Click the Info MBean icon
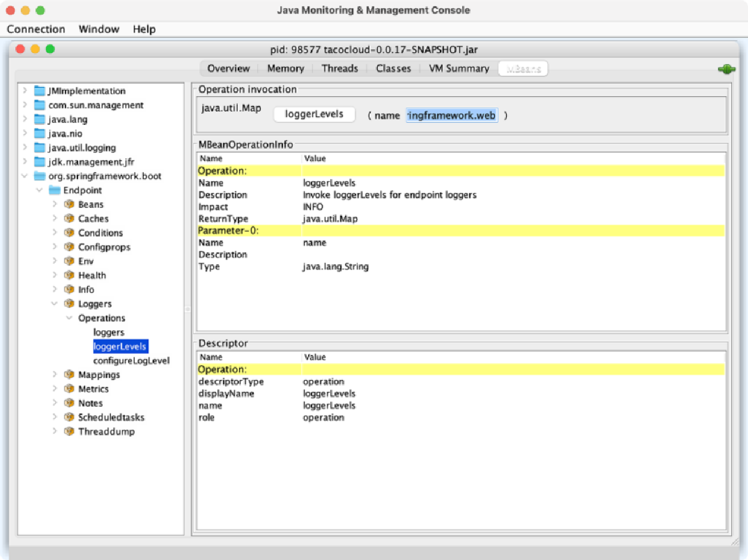The width and height of the screenshot is (748, 560). (69, 289)
